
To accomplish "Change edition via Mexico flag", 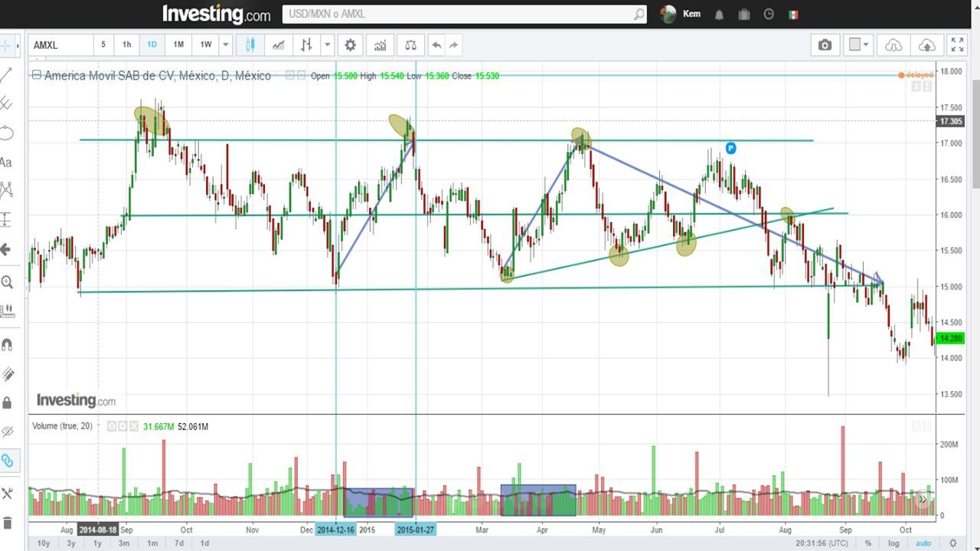I will tap(793, 15).
